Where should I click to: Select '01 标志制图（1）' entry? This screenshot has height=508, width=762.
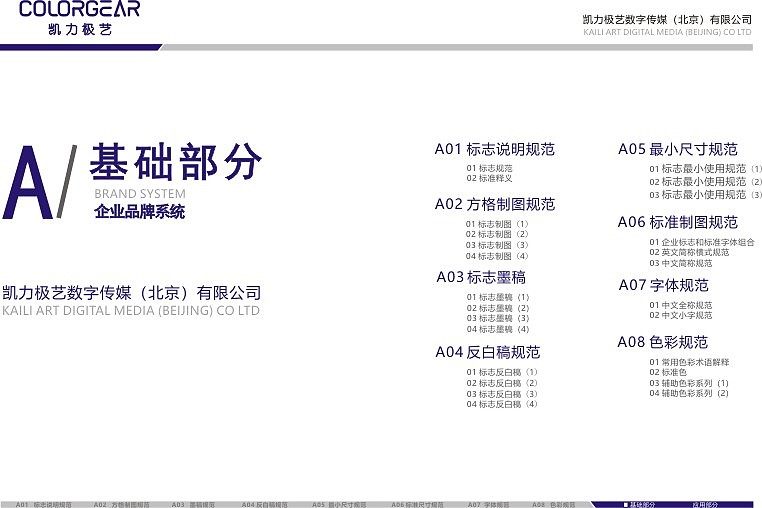tap(497, 224)
